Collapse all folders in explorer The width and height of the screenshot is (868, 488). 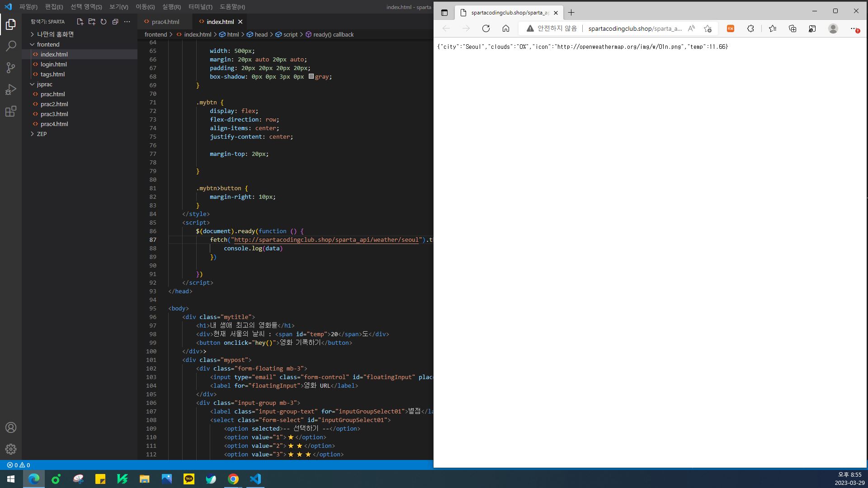(115, 22)
